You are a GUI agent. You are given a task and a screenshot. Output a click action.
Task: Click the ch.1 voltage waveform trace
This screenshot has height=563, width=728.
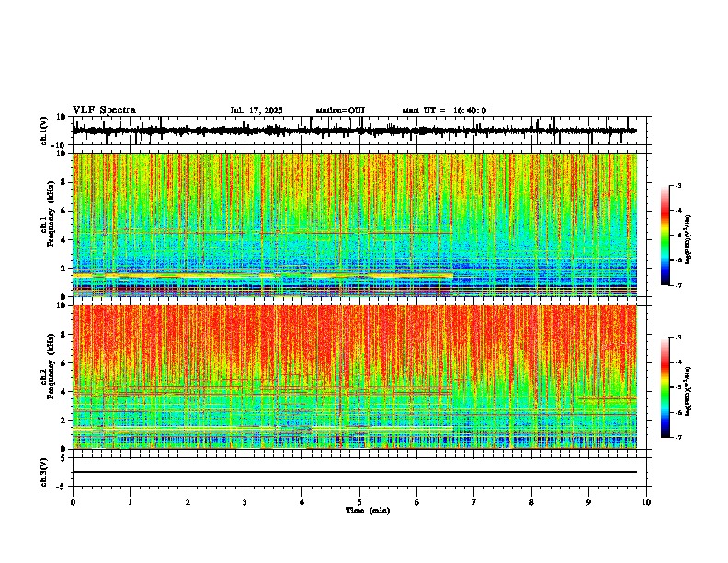click(355, 131)
